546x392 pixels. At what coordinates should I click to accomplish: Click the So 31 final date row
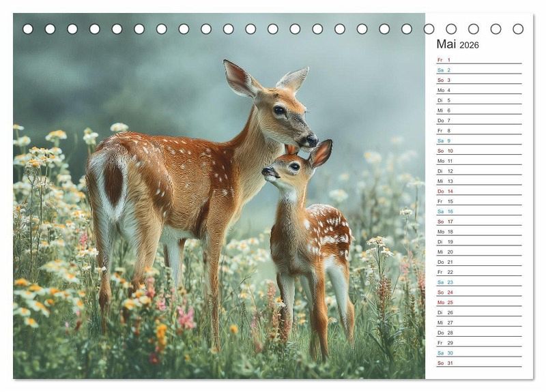(x=478, y=363)
